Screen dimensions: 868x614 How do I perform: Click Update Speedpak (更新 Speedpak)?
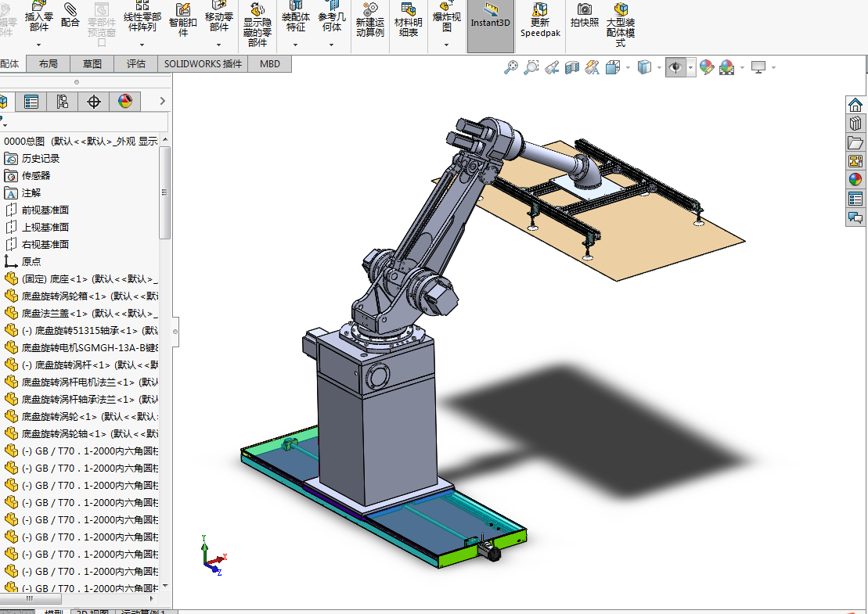tap(540, 21)
